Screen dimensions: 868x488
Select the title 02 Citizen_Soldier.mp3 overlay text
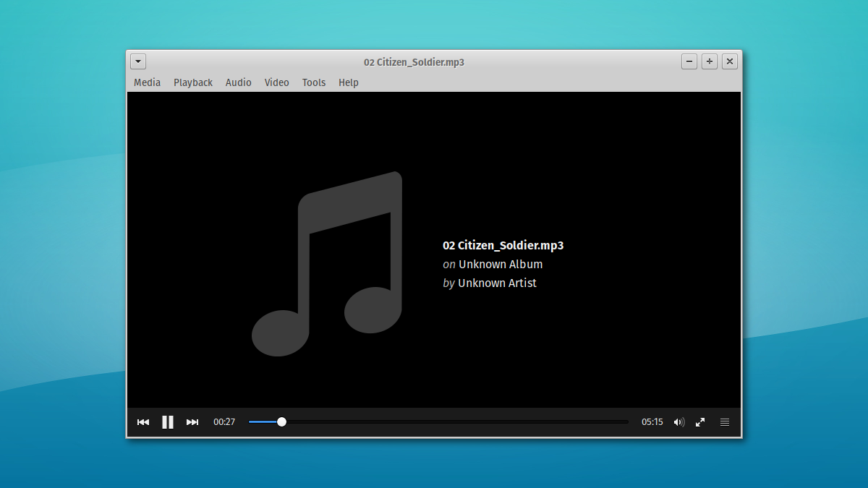pyautogui.click(x=503, y=245)
